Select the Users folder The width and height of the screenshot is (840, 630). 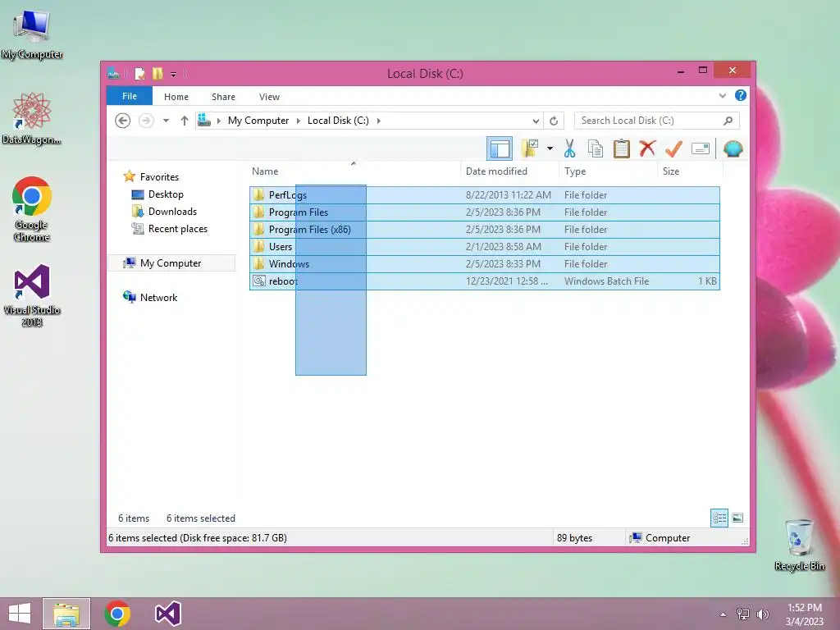(x=484, y=246)
